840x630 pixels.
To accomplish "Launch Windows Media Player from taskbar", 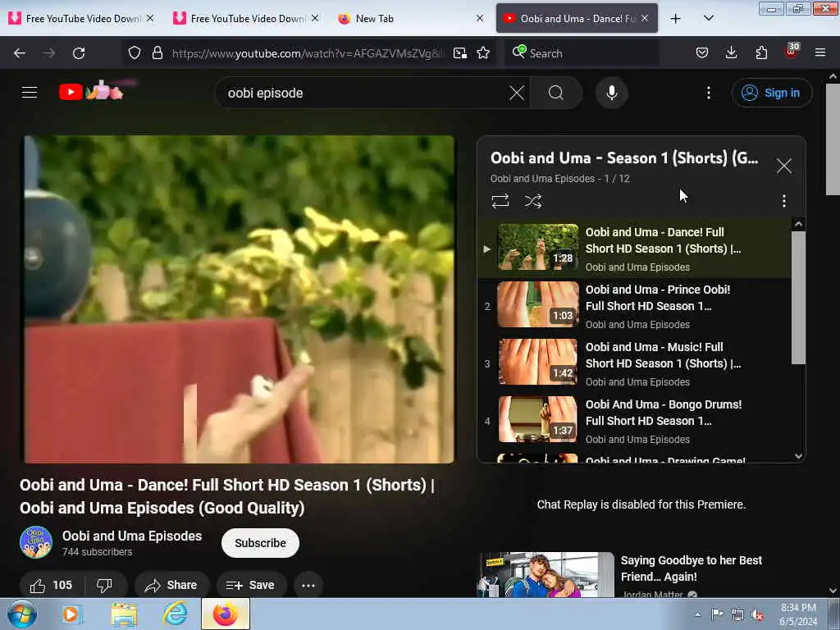I will (72, 614).
